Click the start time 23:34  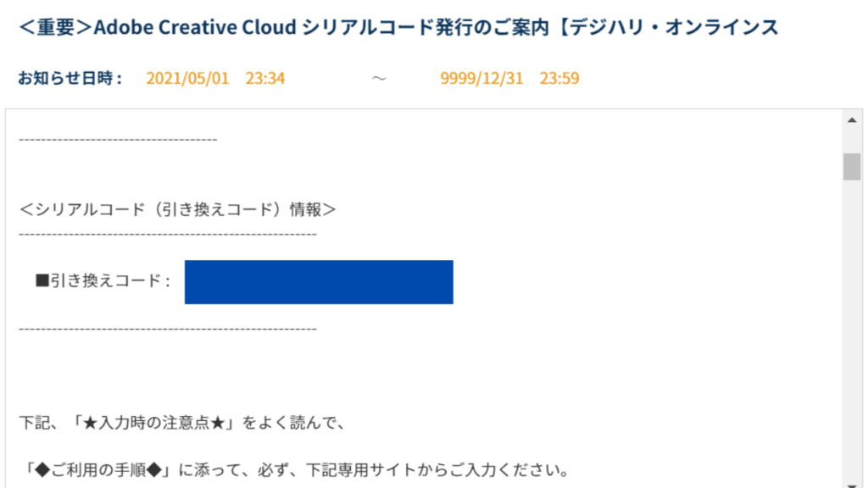265,78
